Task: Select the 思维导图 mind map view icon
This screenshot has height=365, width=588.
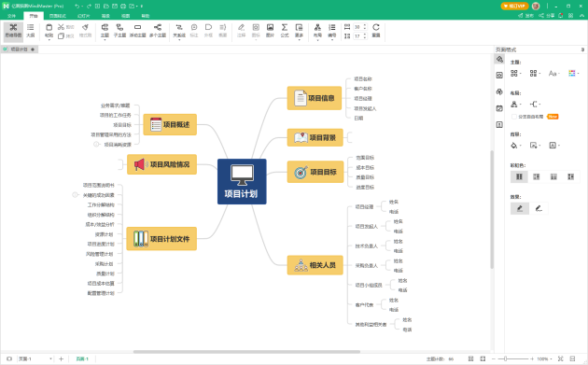Action: coord(13,31)
